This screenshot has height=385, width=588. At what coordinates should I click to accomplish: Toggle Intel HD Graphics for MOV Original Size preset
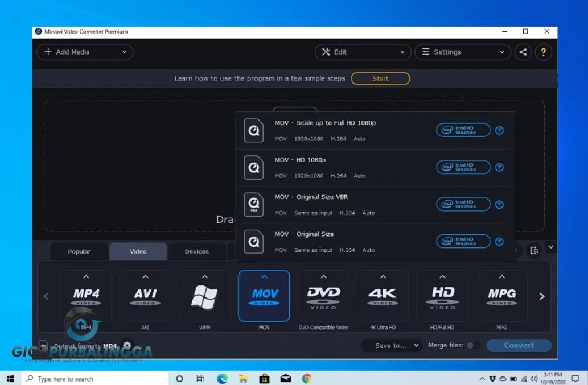463,242
